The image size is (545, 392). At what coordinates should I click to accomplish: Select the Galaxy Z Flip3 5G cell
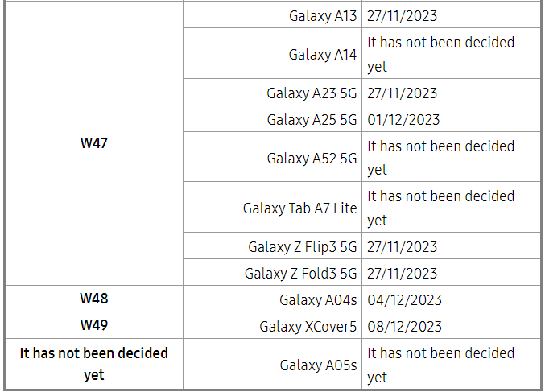[272, 246]
